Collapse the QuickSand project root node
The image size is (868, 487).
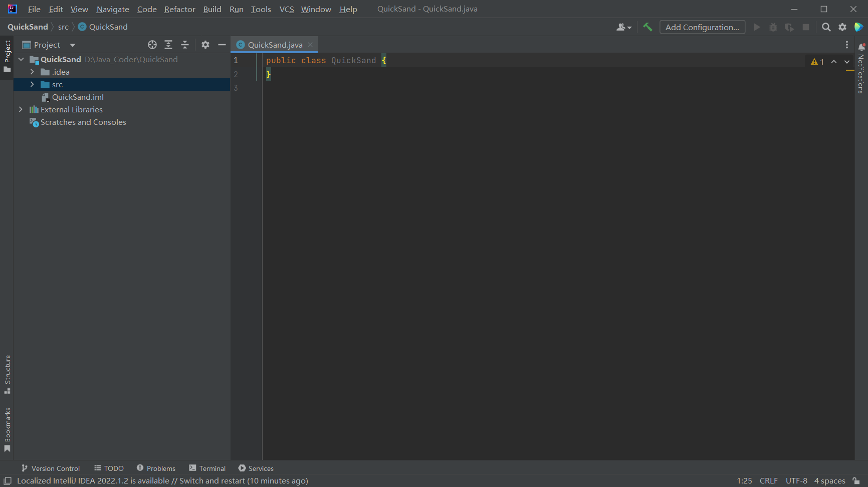21,59
